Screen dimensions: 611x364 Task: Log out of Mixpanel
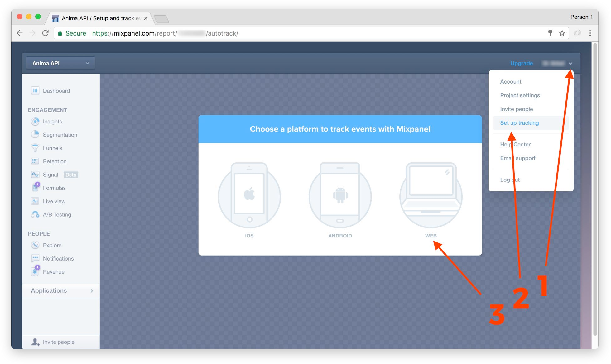pyautogui.click(x=510, y=180)
